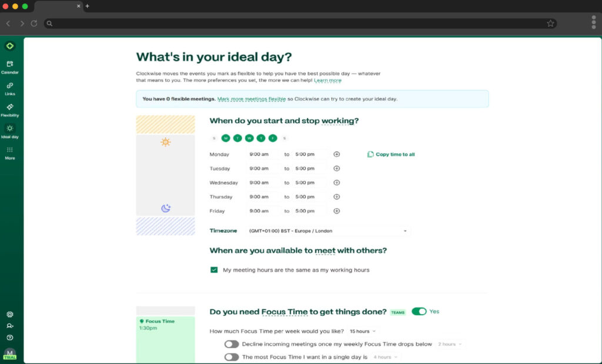The image size is (602, 364).
Task: Click the Focus Time 1:30pm block
Action: click(165, 339)
